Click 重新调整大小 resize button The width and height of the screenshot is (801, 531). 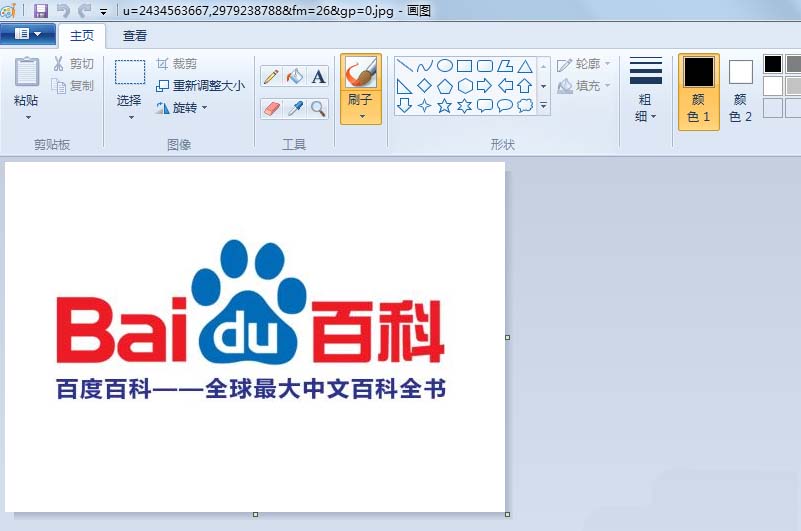pyautogui.click(x=201, y=86)
